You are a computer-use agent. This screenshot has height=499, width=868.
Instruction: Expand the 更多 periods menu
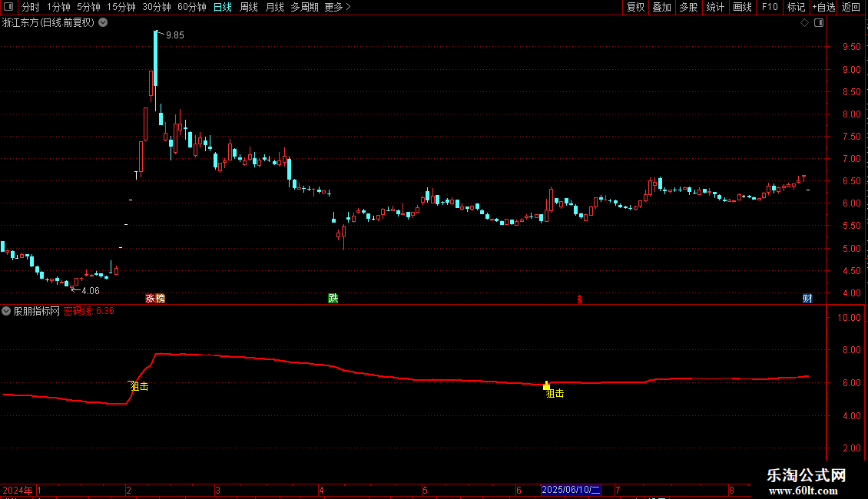point(338,7)
